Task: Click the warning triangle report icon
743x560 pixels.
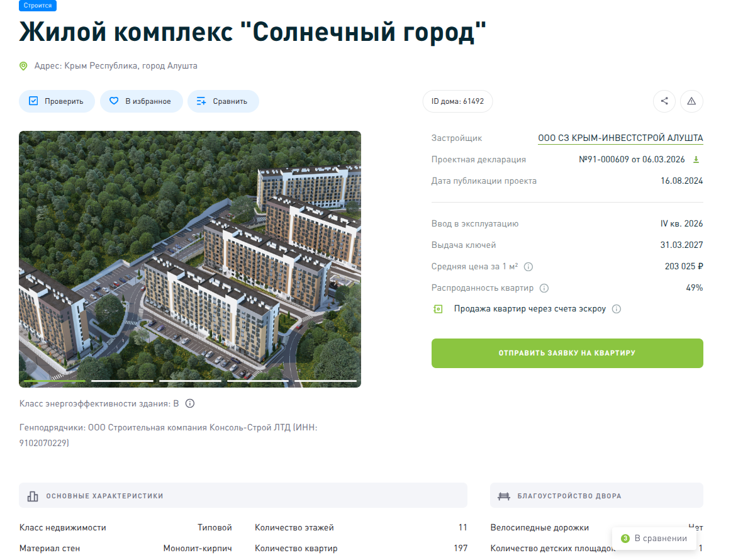Action: click(x=691, y=101)
